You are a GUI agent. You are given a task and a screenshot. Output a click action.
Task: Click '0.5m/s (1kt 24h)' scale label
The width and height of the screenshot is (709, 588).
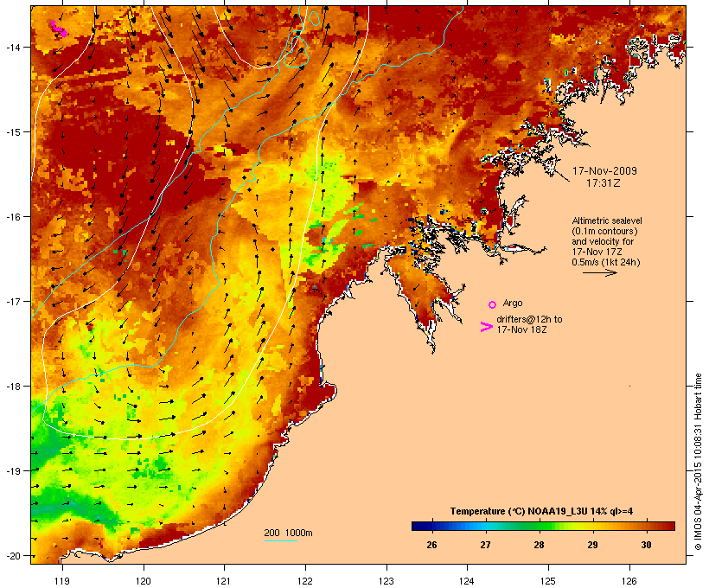click(x=606, y=262)
